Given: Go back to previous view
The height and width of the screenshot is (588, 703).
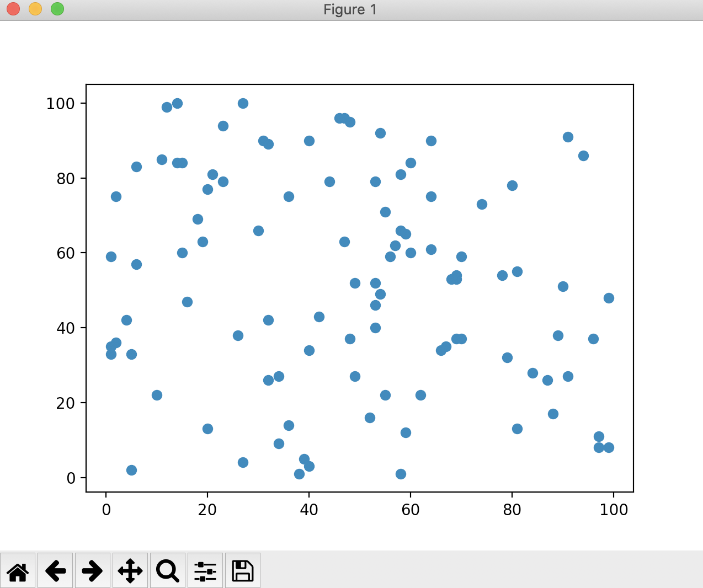Looking at the screenshot, I should pos(55,570).
